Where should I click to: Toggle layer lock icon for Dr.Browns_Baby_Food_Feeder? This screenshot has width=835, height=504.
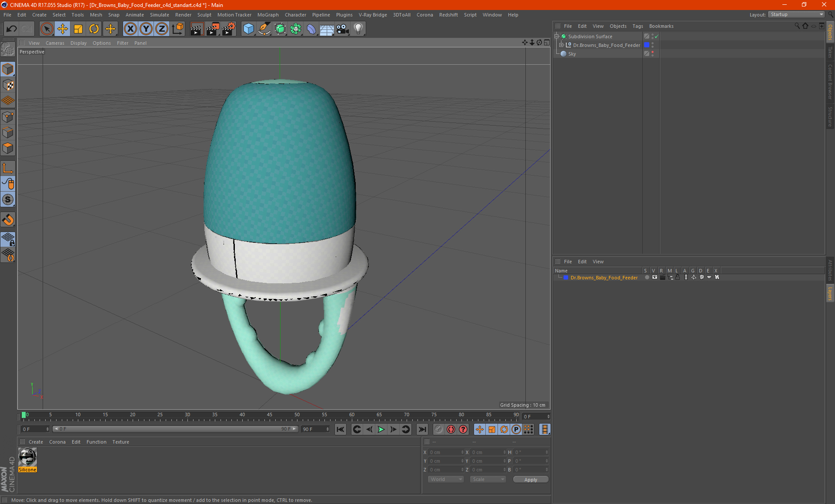[678, 277]
